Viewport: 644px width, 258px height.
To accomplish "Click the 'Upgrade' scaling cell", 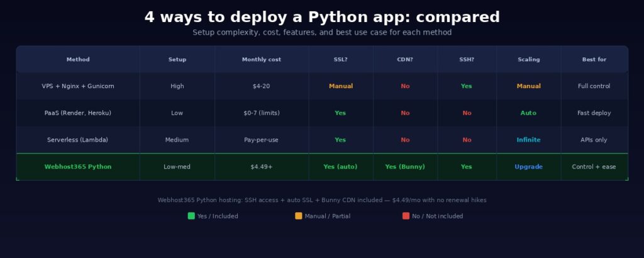I will coord(528,167).
